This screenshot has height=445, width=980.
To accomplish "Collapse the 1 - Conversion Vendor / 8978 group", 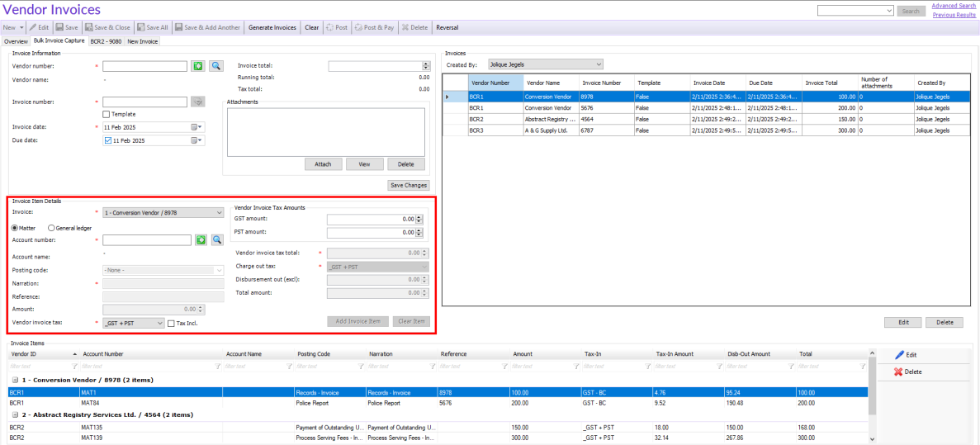I will pos(14,380).
